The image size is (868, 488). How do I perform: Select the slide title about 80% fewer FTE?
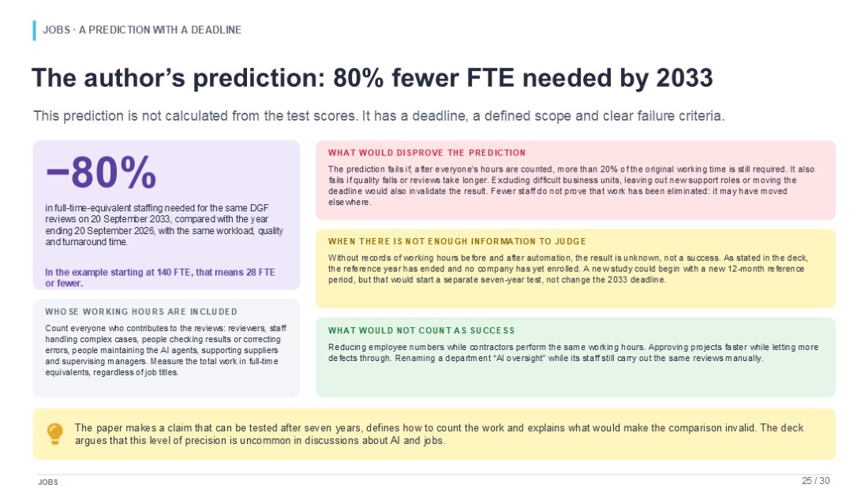(372, 78)
